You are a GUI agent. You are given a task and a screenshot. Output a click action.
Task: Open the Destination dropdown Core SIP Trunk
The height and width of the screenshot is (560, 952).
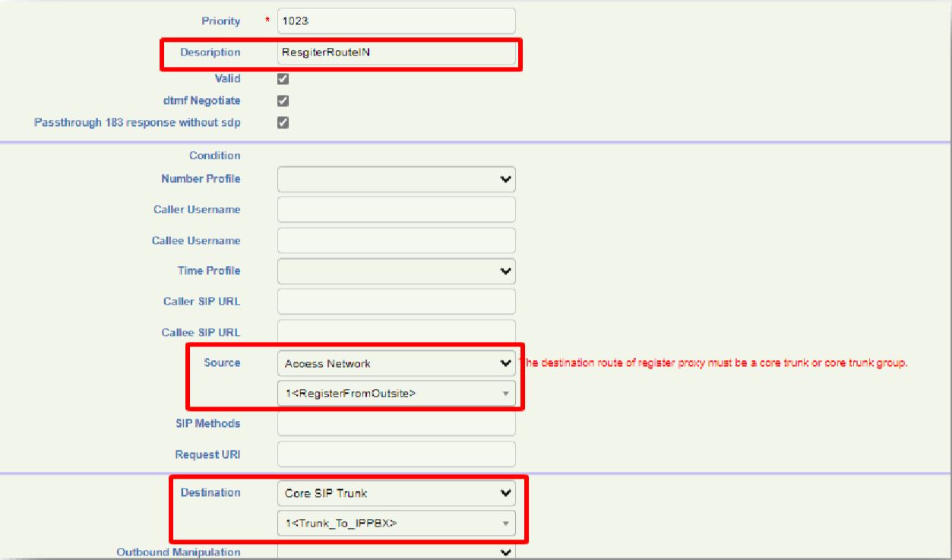[x=396, y=493]
